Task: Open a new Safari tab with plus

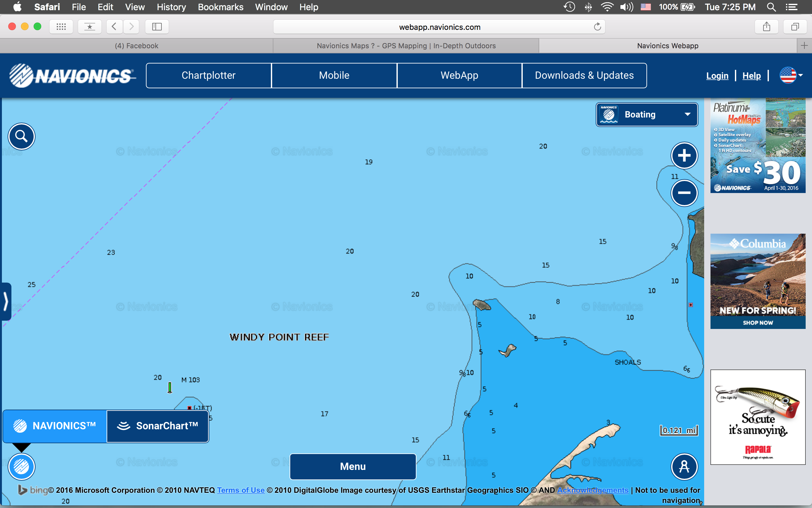Action: click(x=804, y=46)
